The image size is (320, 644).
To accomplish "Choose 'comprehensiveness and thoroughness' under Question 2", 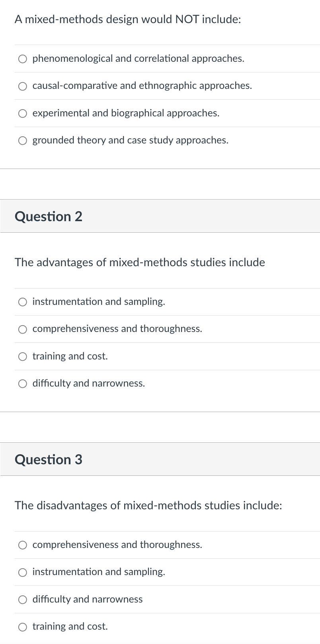I will pos(22,329).
